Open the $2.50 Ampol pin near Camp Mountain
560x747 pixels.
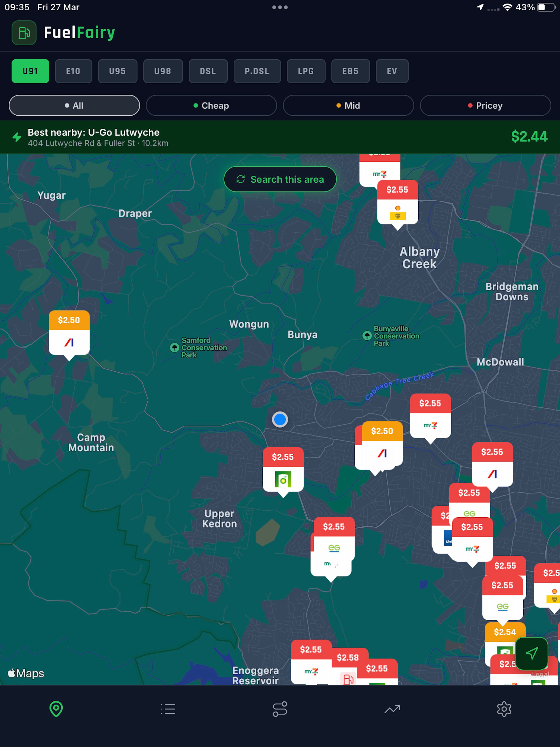tap(69, 335)
